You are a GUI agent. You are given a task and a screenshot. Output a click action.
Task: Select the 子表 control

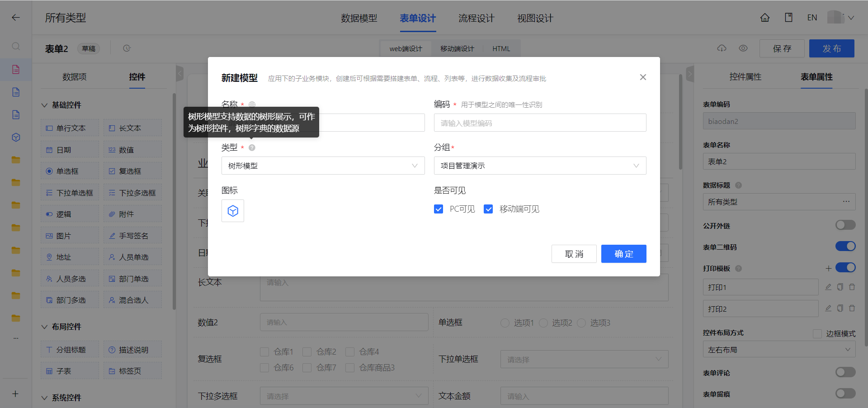pos(70,371)
